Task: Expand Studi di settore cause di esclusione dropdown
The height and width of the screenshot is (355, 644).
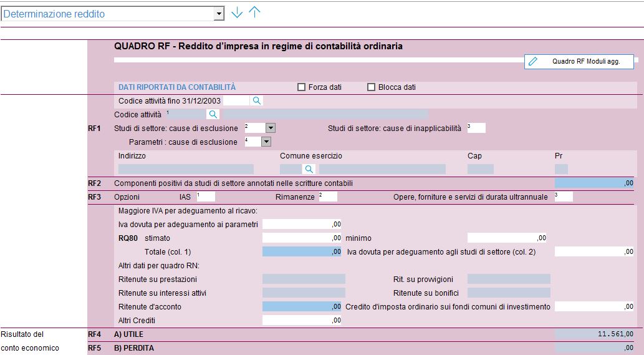Action: click(x=270, y=128)
